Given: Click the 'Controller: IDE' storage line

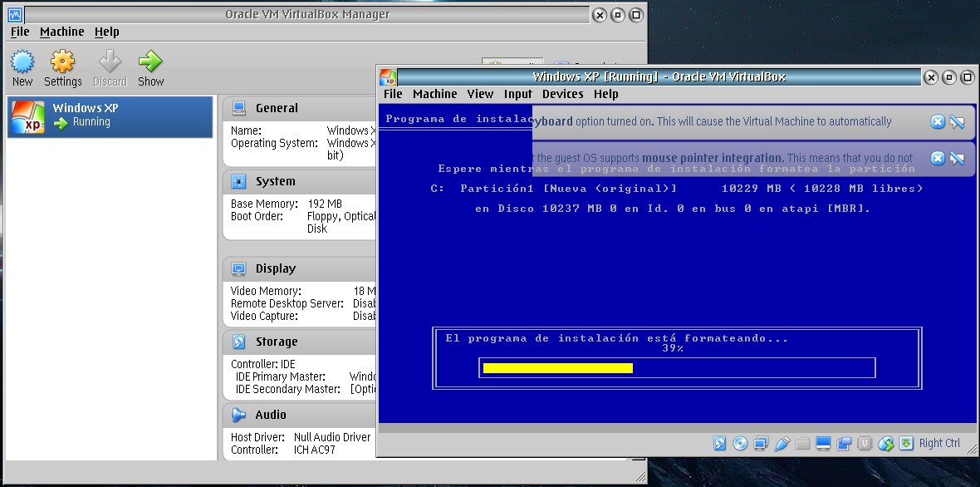Looking at the screenshot, I should tap(262, 365).
